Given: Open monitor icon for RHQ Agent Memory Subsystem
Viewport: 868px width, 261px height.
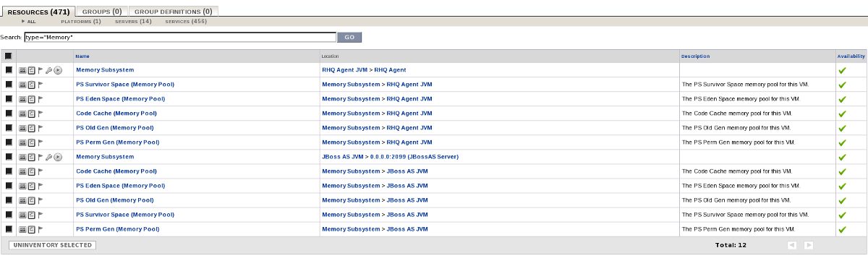Looking at the screenshot, I should coord(22,70).
